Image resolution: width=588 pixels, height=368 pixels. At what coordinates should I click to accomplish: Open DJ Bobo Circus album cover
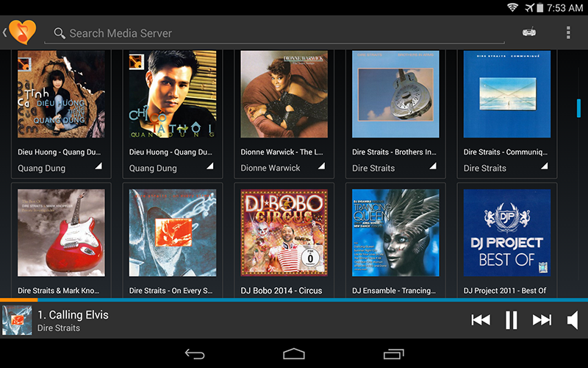pos(284,233)
